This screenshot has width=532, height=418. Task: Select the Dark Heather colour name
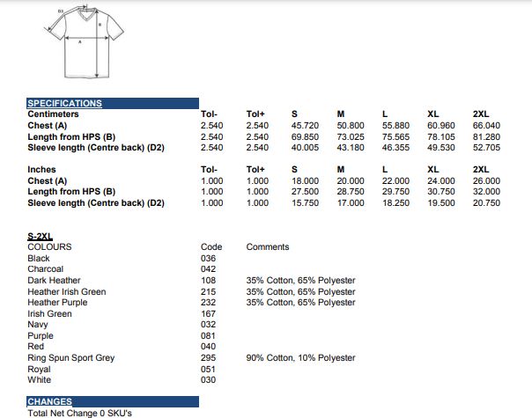(x=54, y=281)
